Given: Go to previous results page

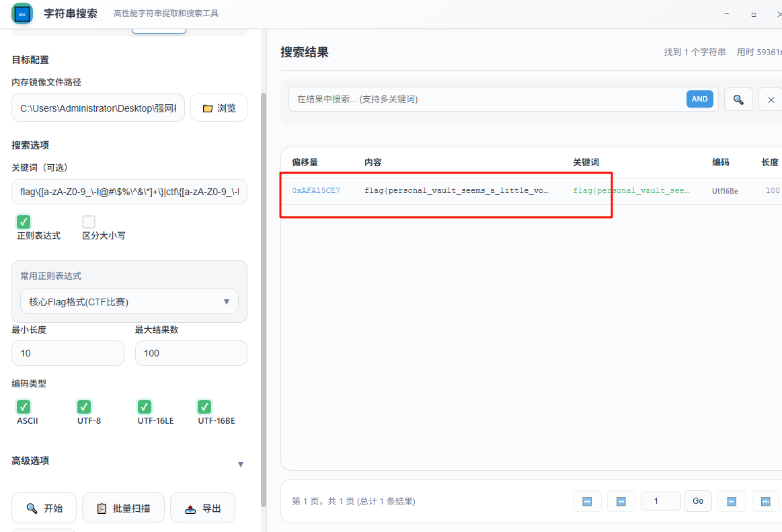Looking at the screenshot, I should 621,501.
